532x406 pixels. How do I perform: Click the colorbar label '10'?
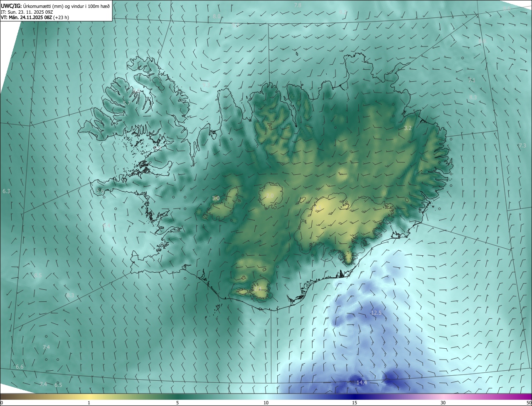click(x=266, y=403)
